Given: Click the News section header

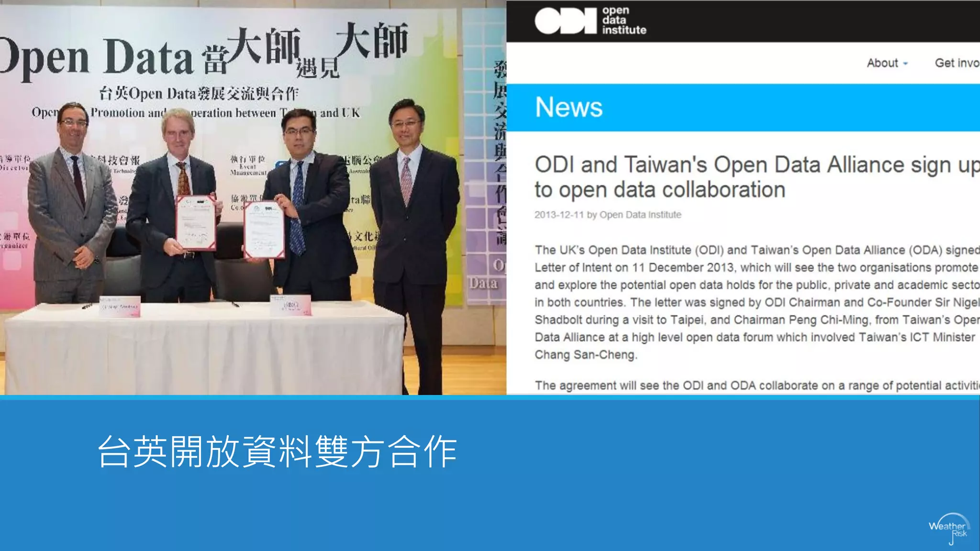Looking at the screenshot, I should tap(568, 107).
